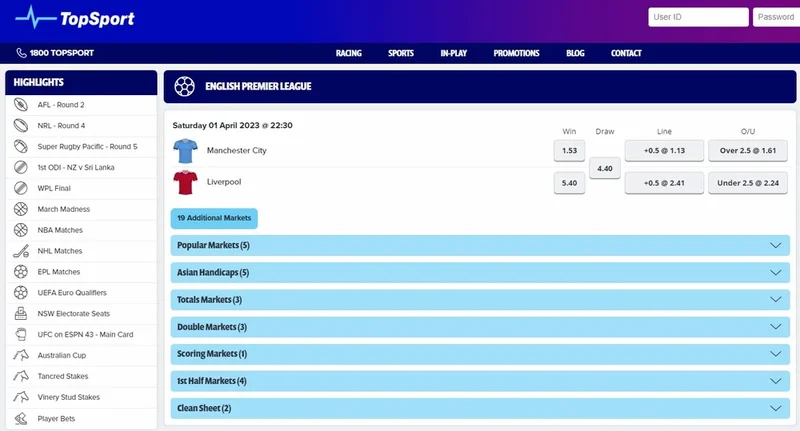Open the 1st ODI - NZ v Sri Lanka link
Viewport: 800px width, 431px height.
76,167
